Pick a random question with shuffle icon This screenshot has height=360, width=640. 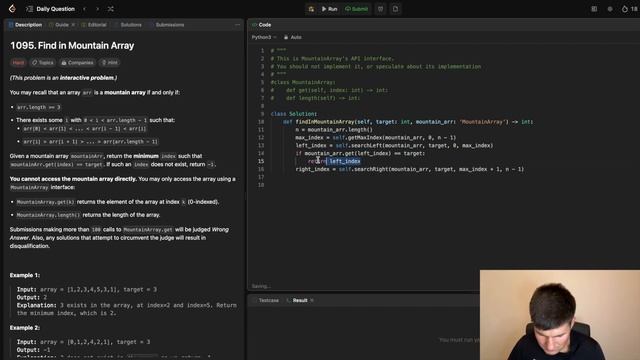[x=111, y=9]
